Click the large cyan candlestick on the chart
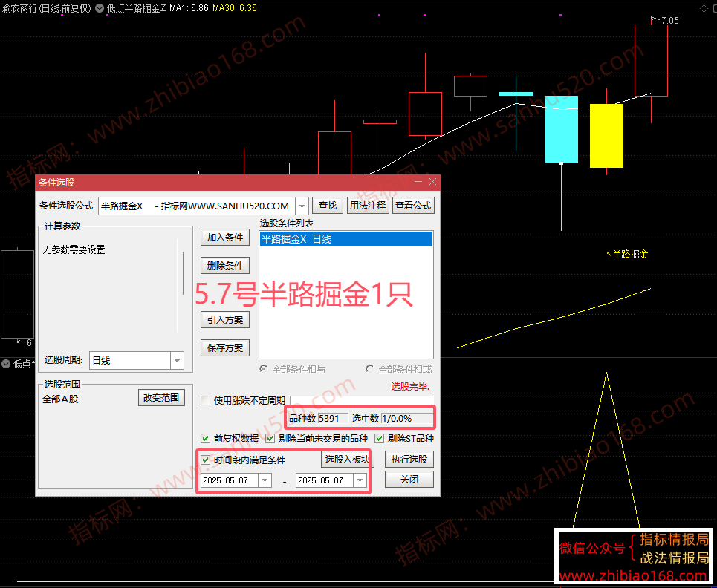Image resolution: width=717 pixels, height=588 pixels. tap(561, 129)
